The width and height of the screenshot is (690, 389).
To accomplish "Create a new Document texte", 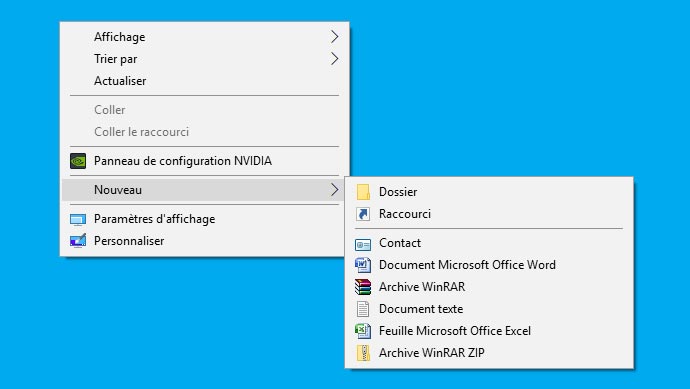I will [x=489, y=309].
